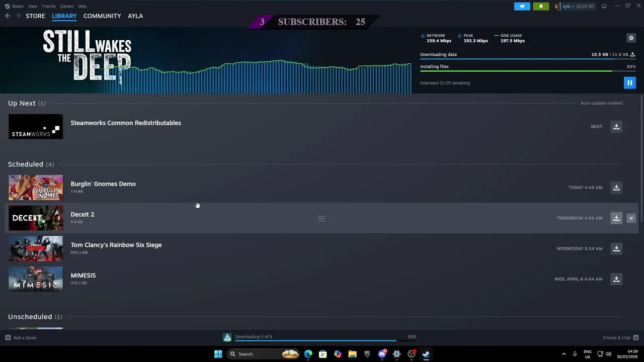
Task: Open the Burglin' Gnomes thumbnail
Action: click(x=36, y=188)
